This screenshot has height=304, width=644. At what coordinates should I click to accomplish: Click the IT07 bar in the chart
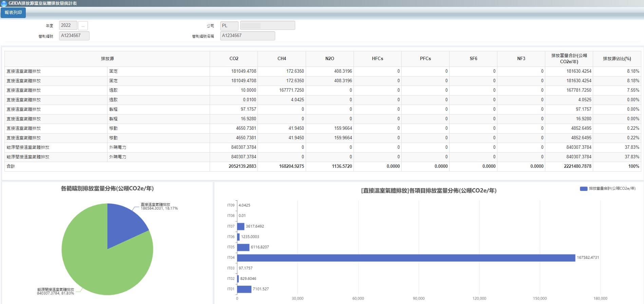pyautogui.click(x=241, y=226)
